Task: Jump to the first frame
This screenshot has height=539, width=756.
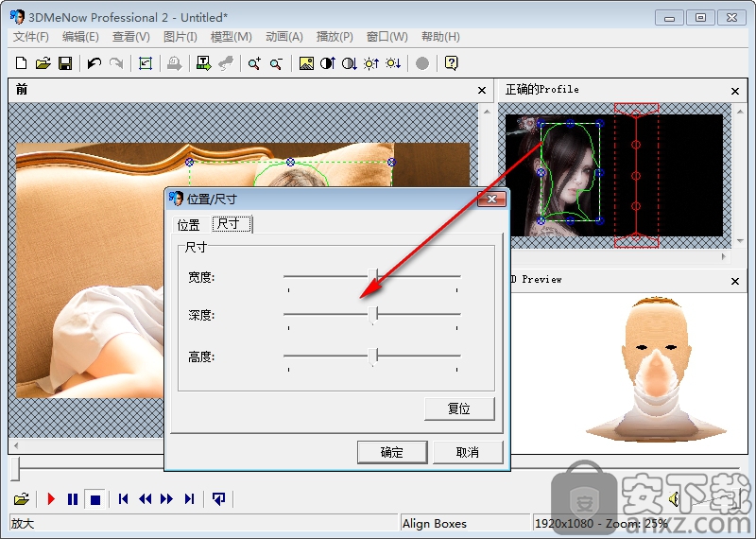Action: click(124, 499)
